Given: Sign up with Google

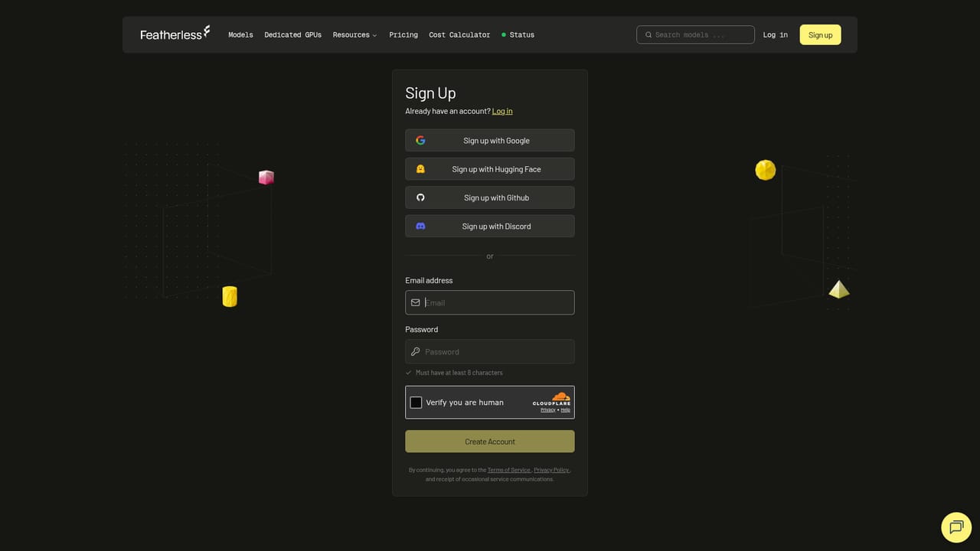Looking at the screenshot, I should coord(490,140).
